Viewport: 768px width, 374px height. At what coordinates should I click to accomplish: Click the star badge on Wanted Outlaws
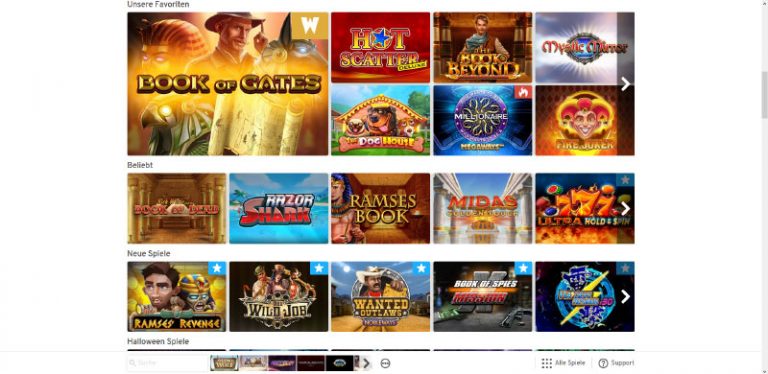click(x=421, y=268)
